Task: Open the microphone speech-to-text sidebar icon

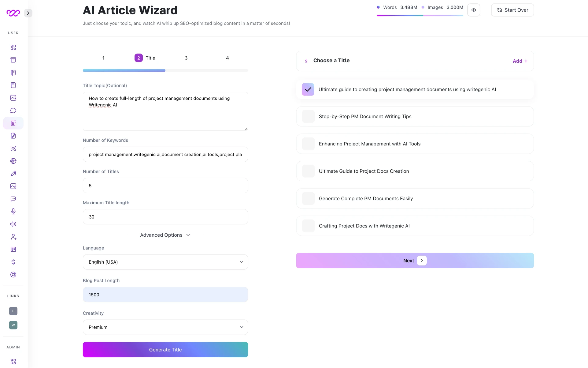Action: [13, 211]
